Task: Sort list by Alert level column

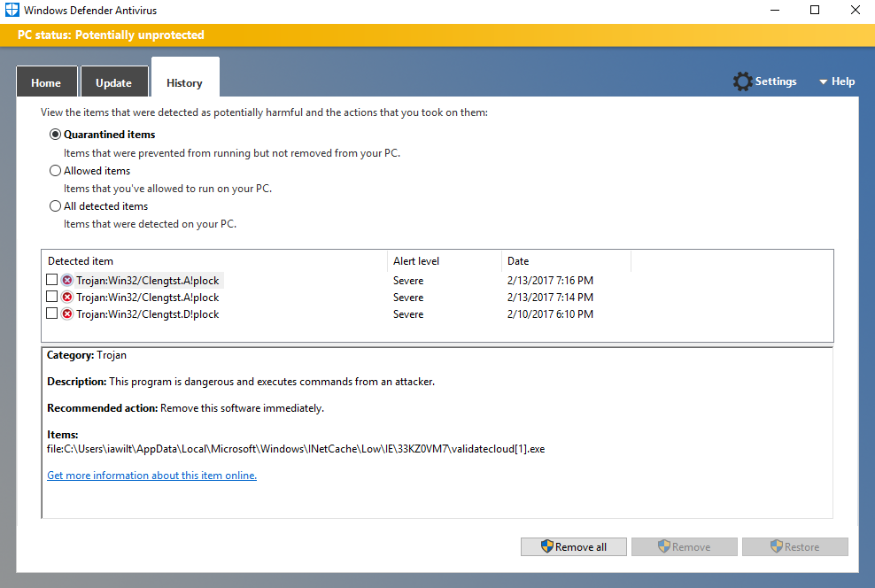Action: pos(443,261)
